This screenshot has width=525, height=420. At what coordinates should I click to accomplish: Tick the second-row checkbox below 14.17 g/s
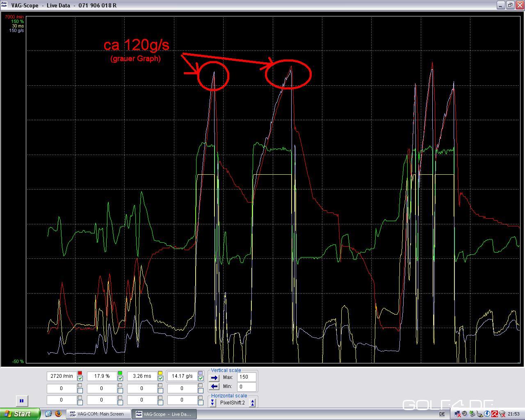pyautogui.click(x=201, y=390)
